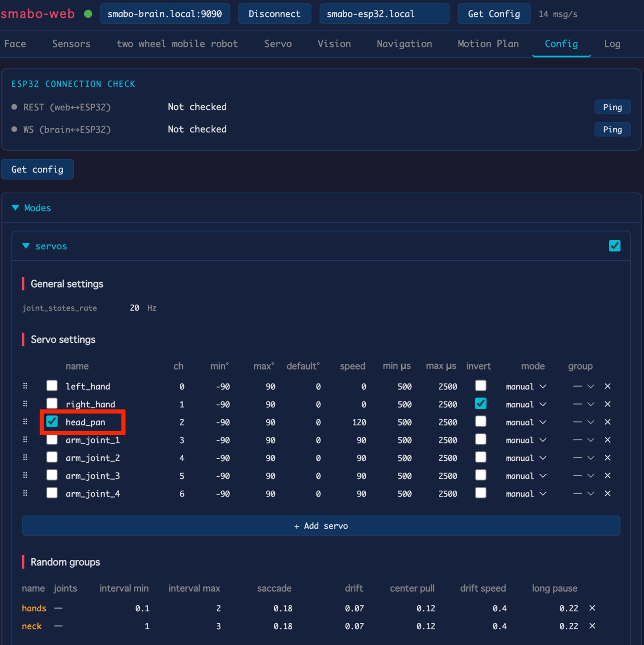Delete the arm_joint_4 servo row
The width and height of the screenshot is (644, 645).
[608, 494]
